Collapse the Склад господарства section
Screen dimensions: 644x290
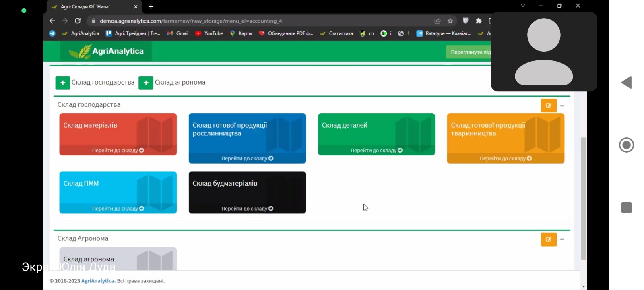[562, 106]
